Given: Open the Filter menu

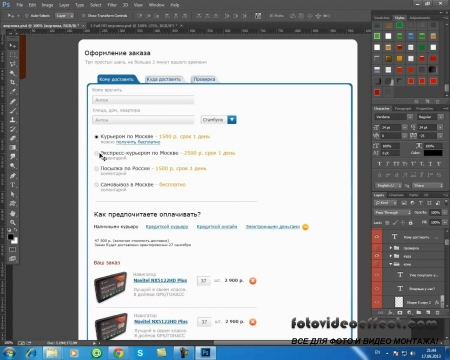Looking at the screenshot, I should tap(112, 5).
